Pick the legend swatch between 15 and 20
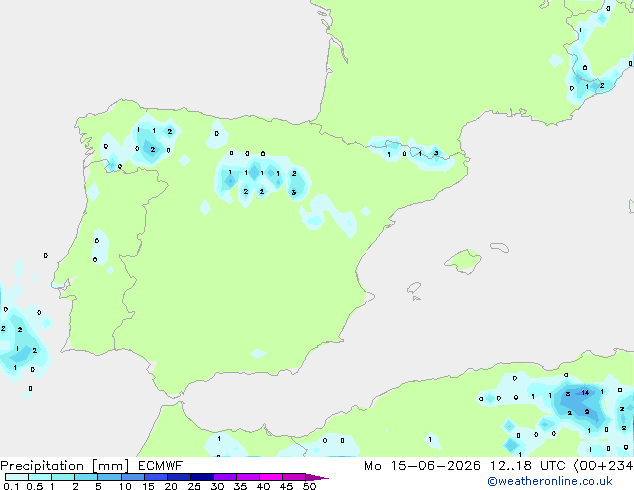The width and height of the screenshot is (634, 490). tap(156, 477)
